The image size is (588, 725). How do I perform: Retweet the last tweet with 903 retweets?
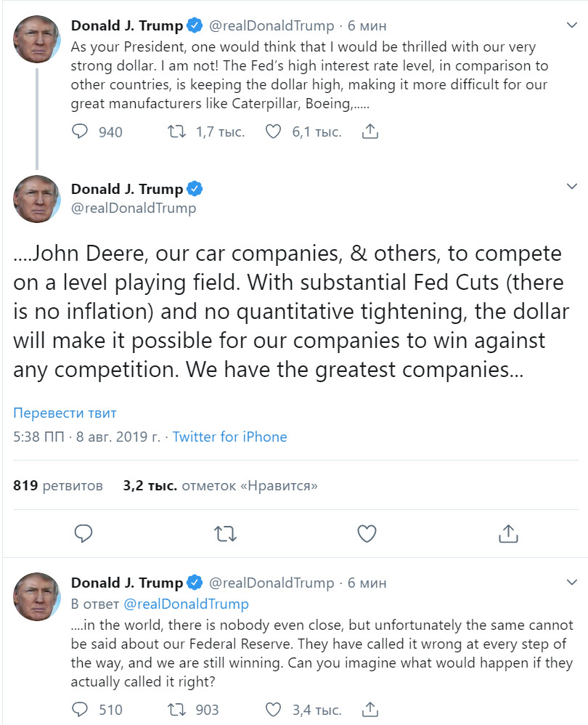click(176, 709)
